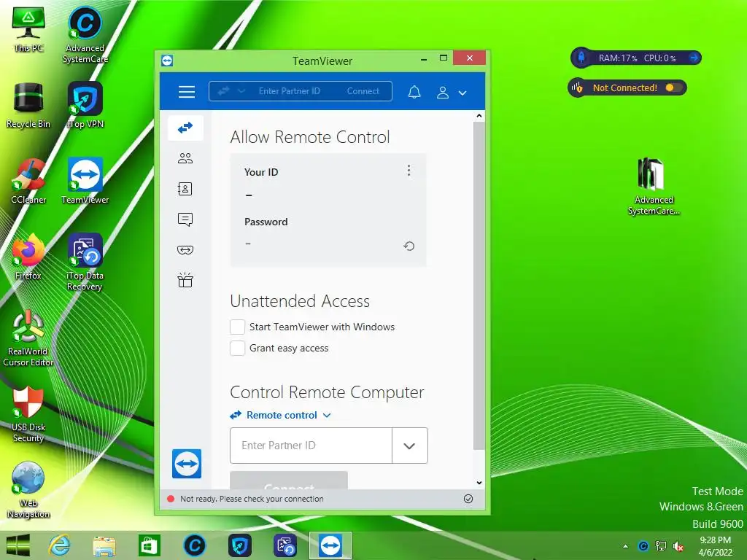Click the rocket icon on RAM widget
Viewport: 747px width, 560px height.
tap(581, 58)
